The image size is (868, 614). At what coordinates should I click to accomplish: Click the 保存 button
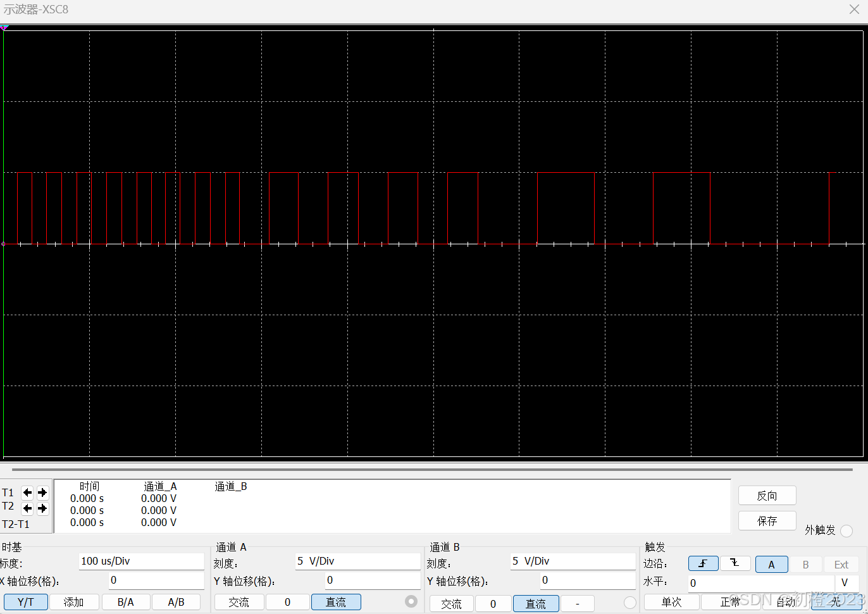coord(767,521)
